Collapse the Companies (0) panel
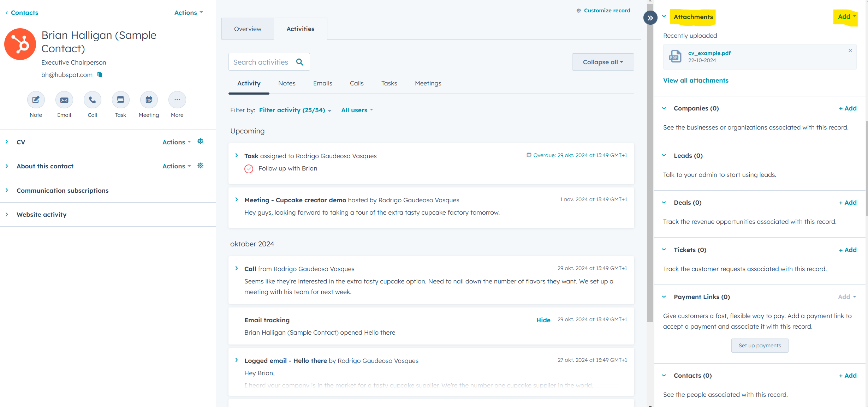 [664, 108]
